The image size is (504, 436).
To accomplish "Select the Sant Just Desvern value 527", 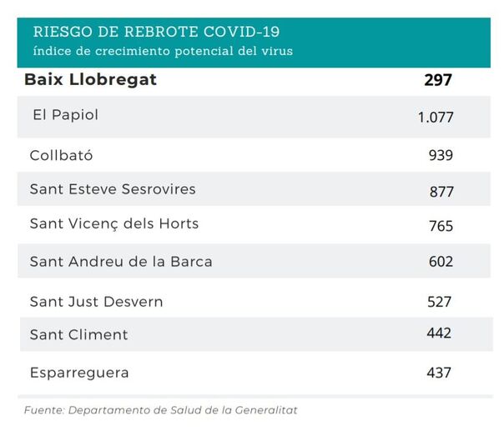I will [x=439, y=302].
